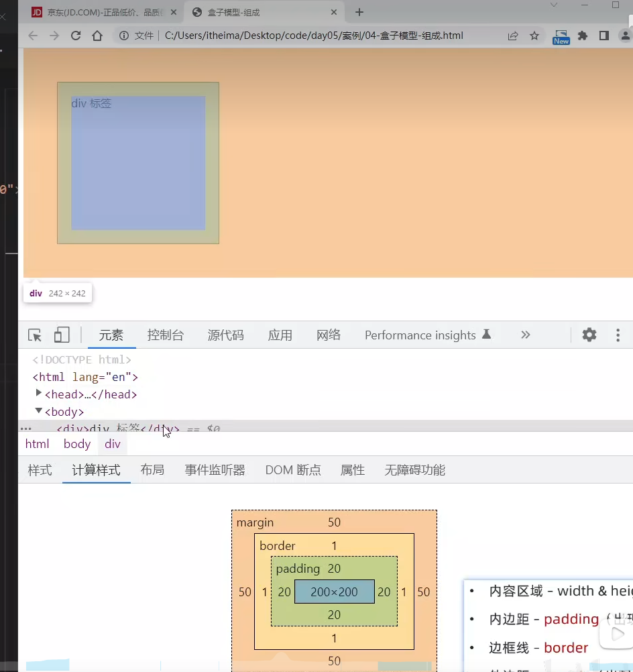Bookmark page with star icon
This screenshot has height=672, width=633.
tap(534, 36)
